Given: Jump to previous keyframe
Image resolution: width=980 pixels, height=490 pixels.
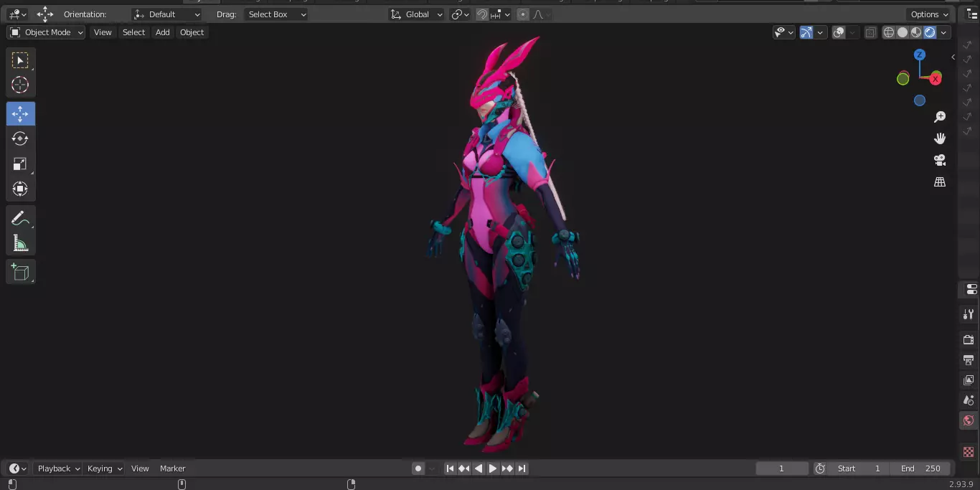Looking at the screenshot, I should tap(464, 468).
